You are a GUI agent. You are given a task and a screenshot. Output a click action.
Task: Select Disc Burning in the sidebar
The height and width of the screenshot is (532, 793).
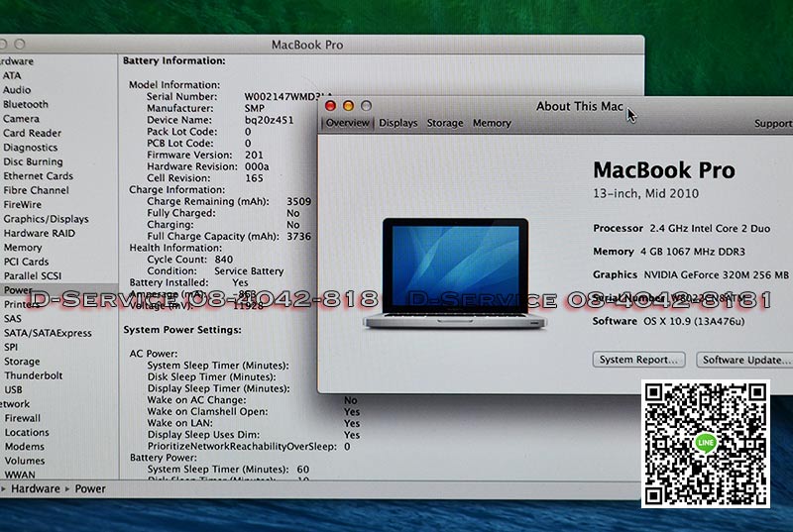point(33,161)
